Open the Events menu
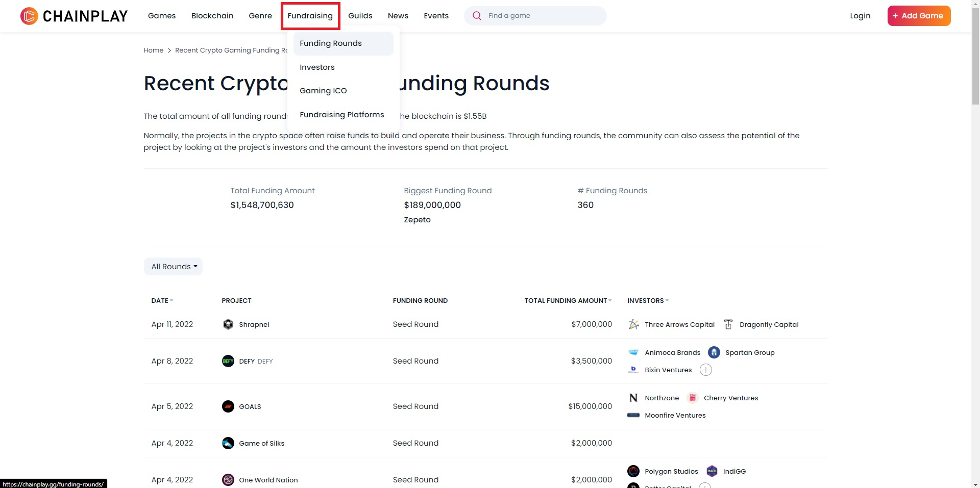This screenshot has height=488, width=980. pyautogui.click(x=436, y=16)
